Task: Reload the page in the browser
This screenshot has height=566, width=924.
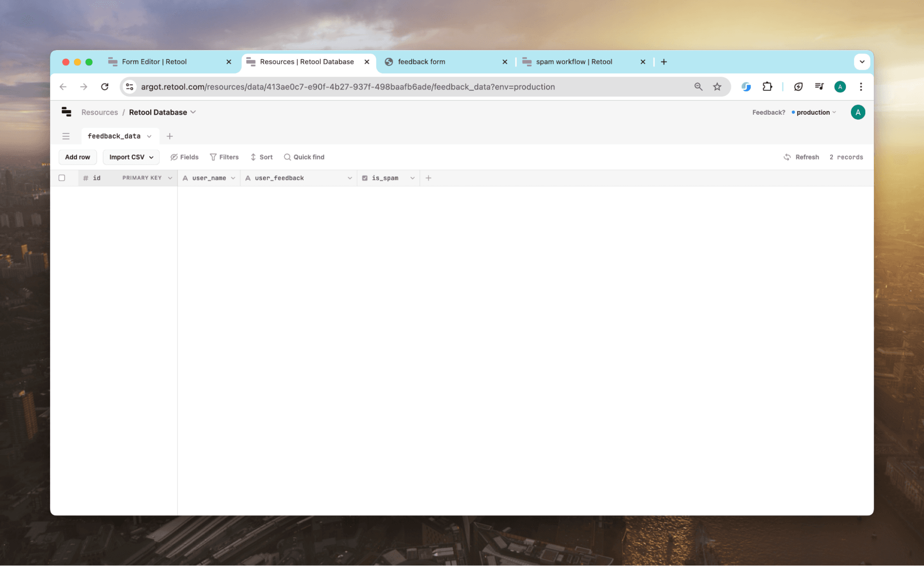Action: (105, 86)
